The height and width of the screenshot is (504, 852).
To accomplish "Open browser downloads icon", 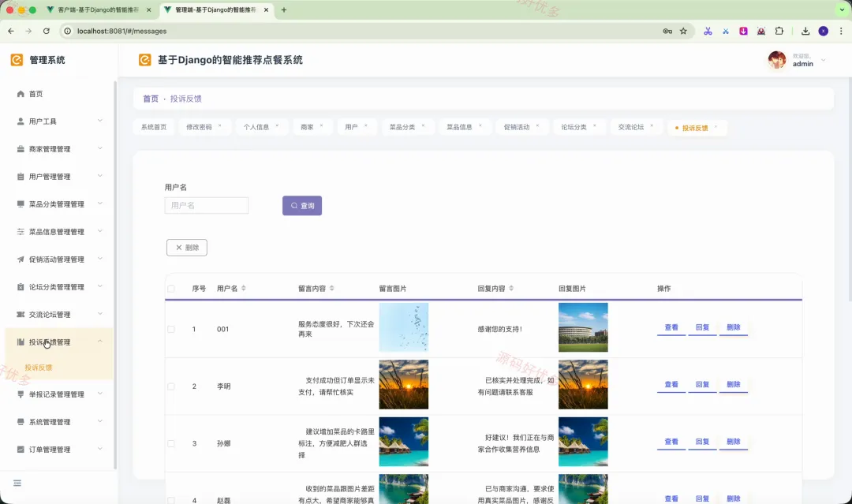I will tap(805, 31).
